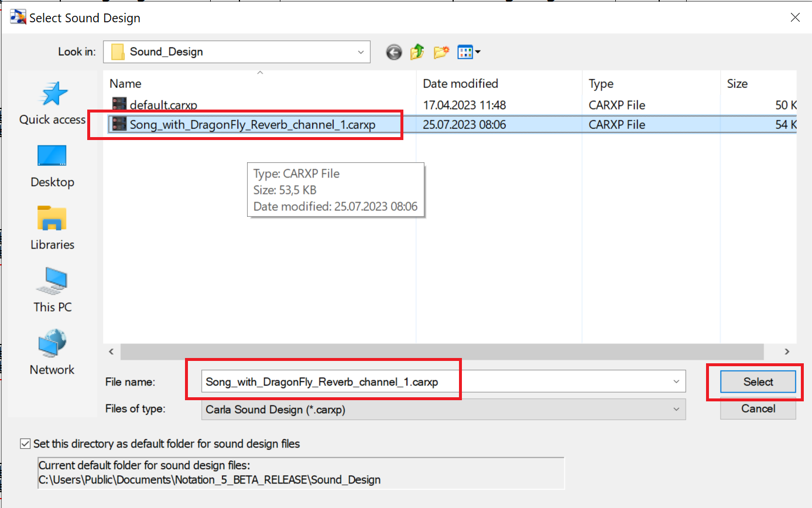Open the View menu icon
The width and height of the screenshot is (812, 508).
(x=468, y=52)
